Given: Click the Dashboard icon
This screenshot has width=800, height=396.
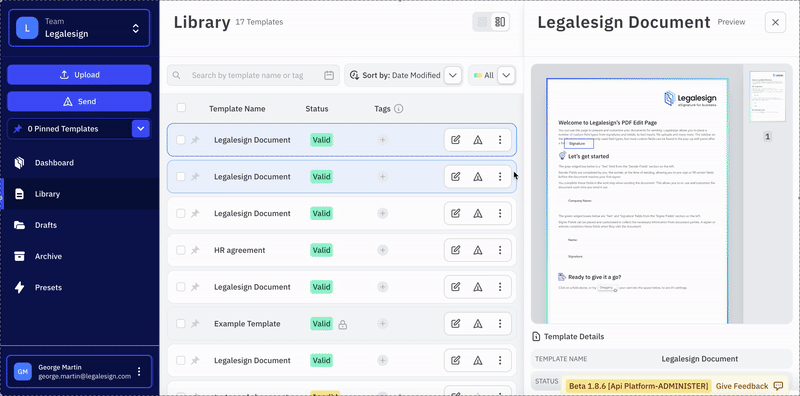Looking at the screenshot, I should coord(19,163).
